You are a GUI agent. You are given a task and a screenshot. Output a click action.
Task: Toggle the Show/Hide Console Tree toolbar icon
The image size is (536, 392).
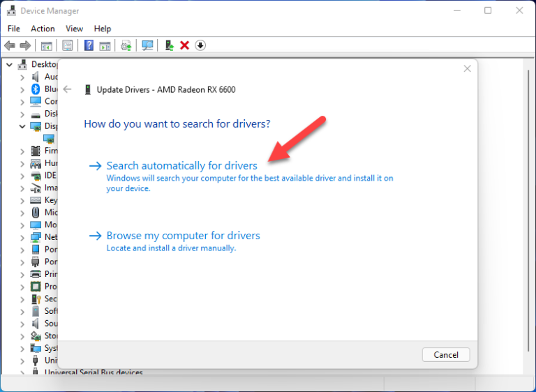click(47, 45)
